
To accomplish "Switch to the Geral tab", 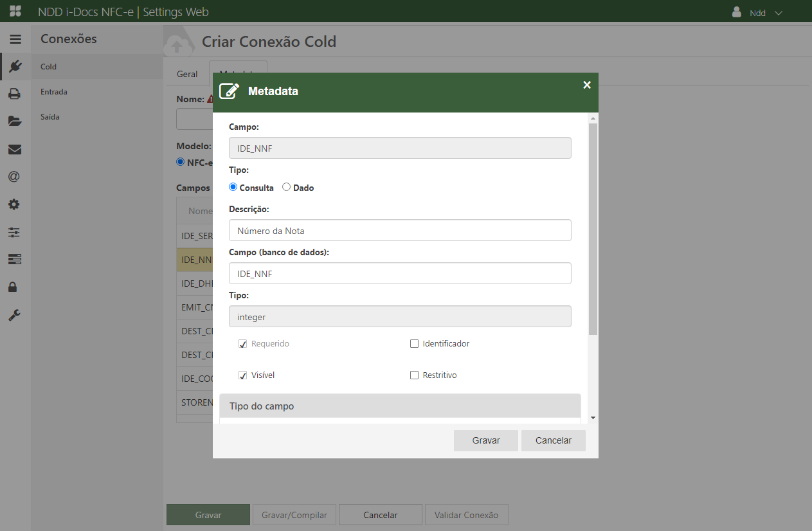I will pos(187,74).
